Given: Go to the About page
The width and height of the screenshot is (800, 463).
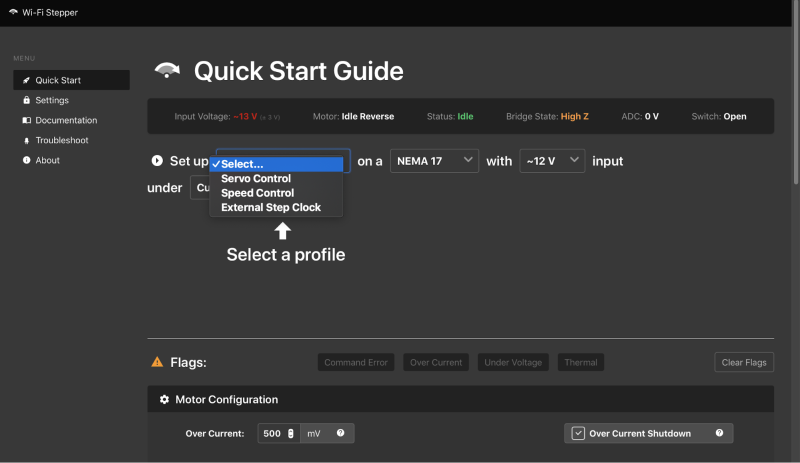Looking at the screenshot, I should tap(47, 160).
